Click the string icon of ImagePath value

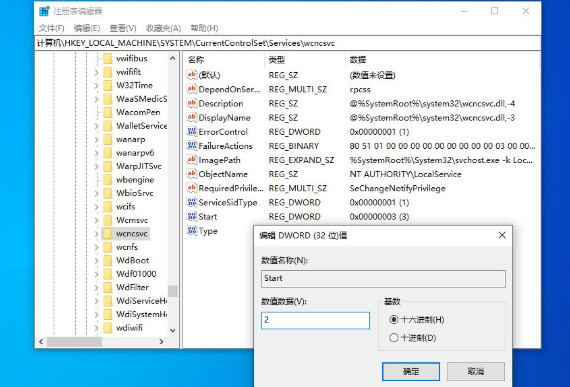(x=192, y=160)
